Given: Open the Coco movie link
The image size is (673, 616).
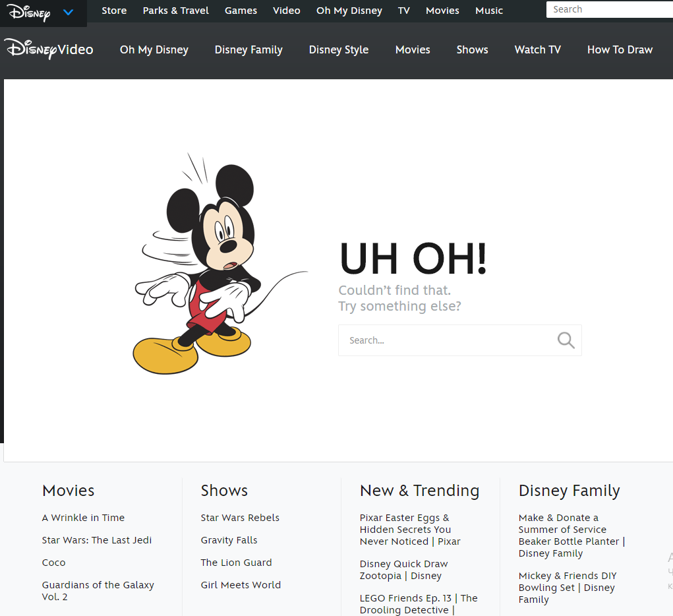Looking at the screenshot, I should pos(53,563).
